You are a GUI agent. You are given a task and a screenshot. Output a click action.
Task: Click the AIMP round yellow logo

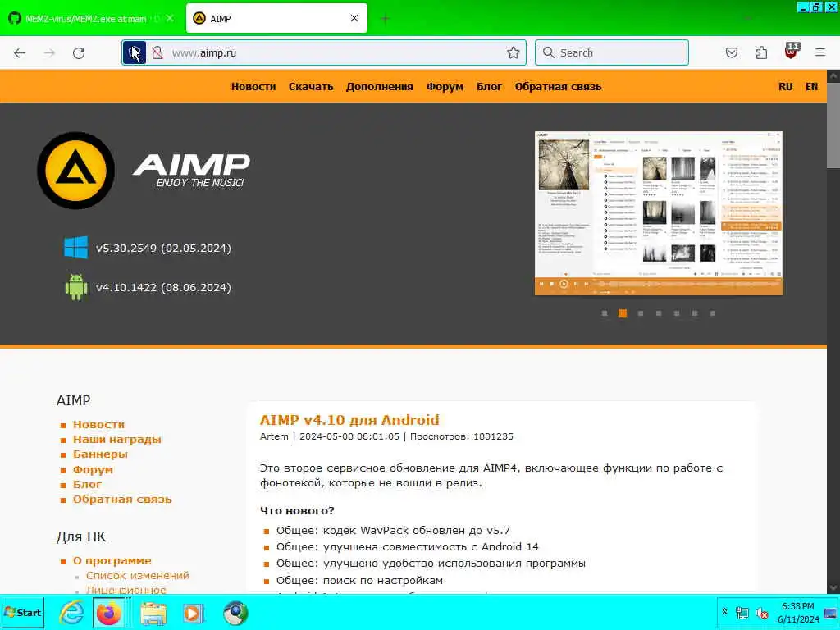[76, 171]
